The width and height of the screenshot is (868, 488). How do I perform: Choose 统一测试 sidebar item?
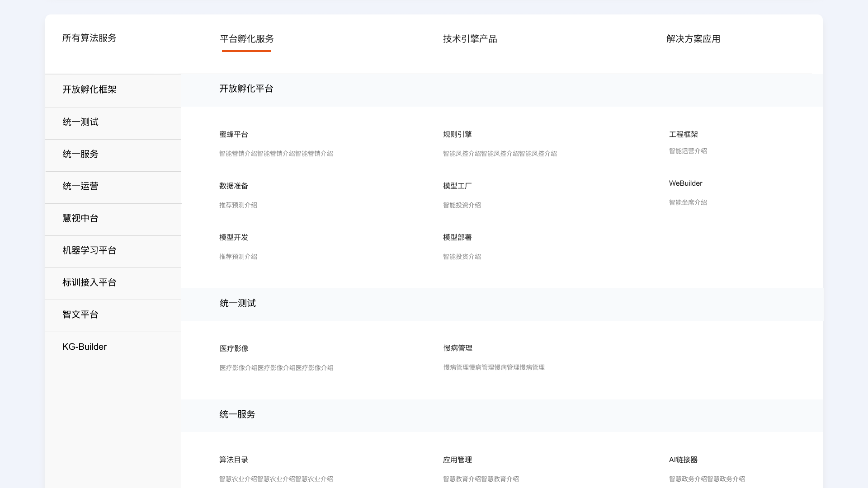80,122
